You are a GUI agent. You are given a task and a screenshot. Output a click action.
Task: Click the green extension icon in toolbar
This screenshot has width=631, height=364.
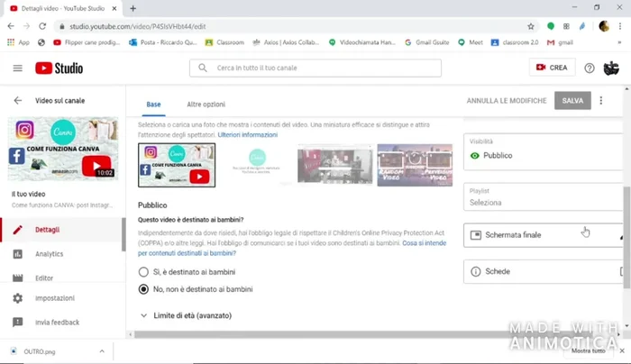coord(551,26)
